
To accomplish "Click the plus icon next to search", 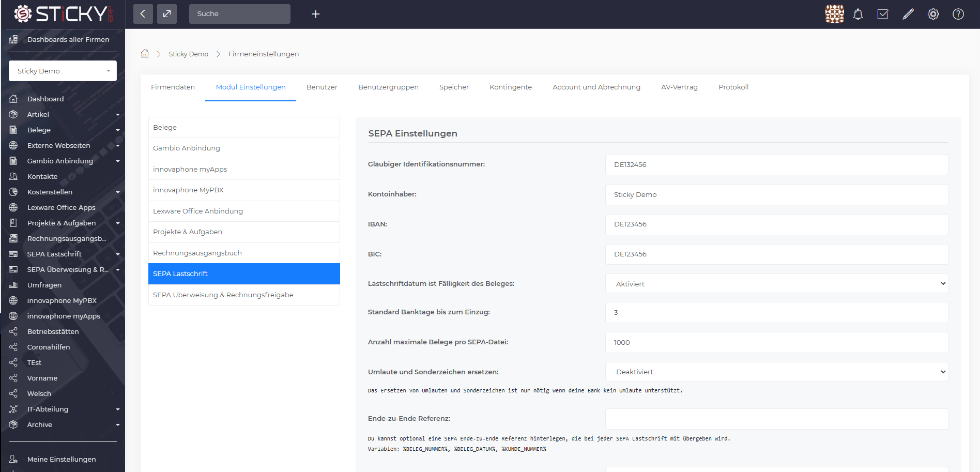I will [316, 14].
